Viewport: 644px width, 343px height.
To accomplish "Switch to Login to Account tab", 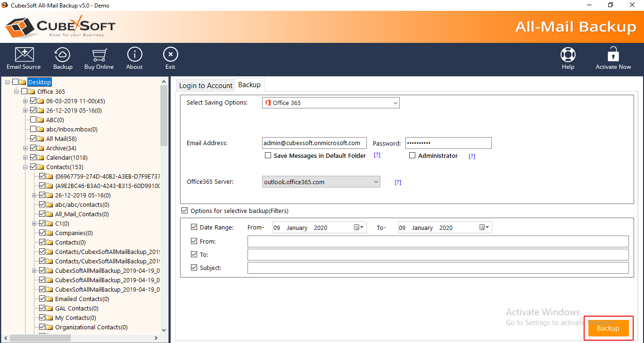I will 206,85.
